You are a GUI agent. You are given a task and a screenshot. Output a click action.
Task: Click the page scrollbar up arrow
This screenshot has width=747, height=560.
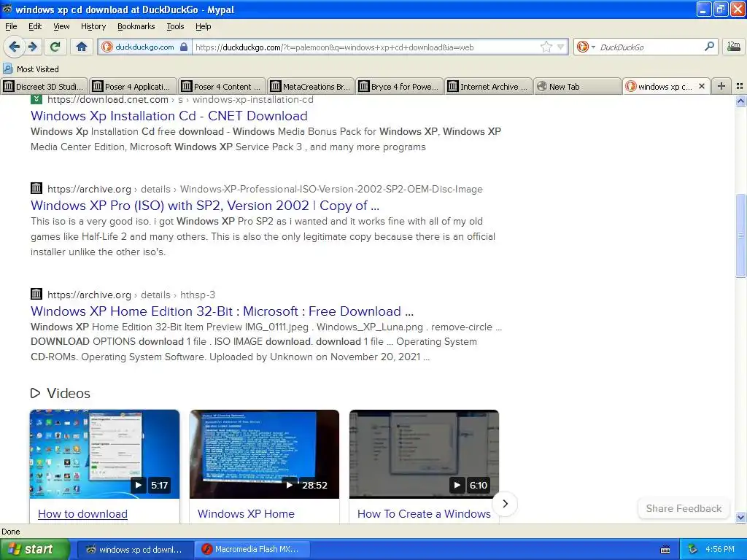740,101
